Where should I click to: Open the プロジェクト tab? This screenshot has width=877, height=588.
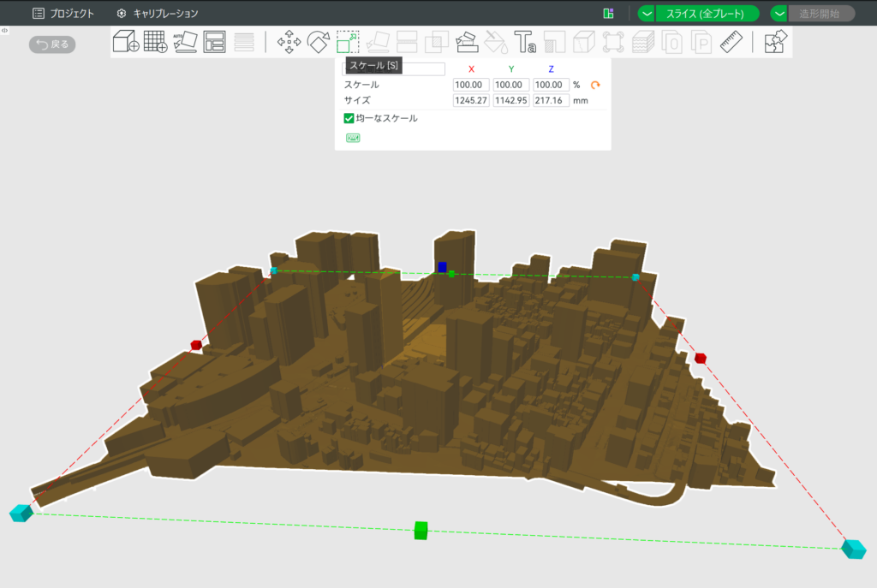[x=63, y=14]
